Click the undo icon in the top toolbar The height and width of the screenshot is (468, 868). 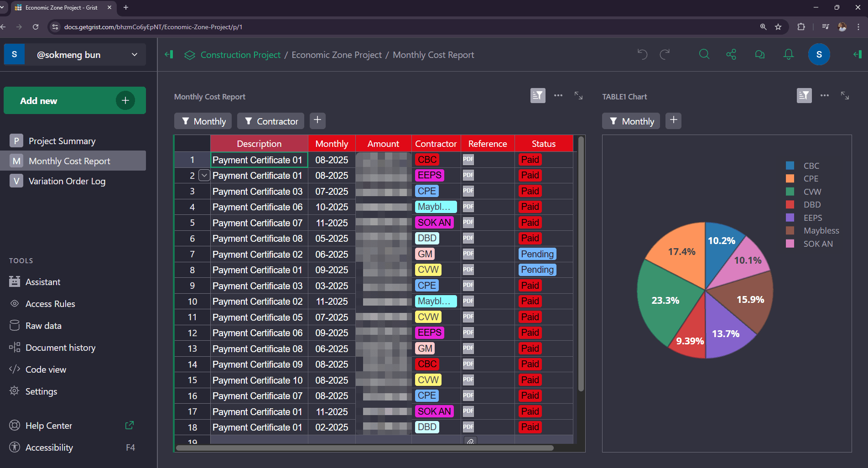point(642,54)
